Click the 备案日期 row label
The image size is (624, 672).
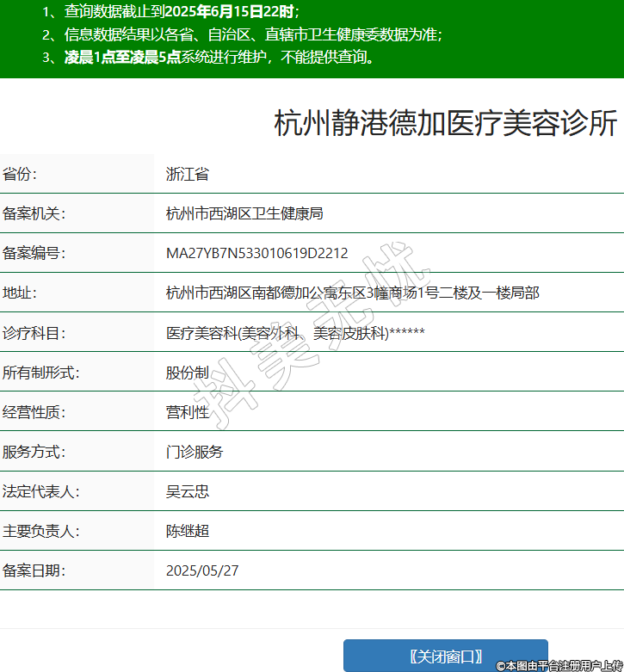pyautogui.click(x=34, y=570)
